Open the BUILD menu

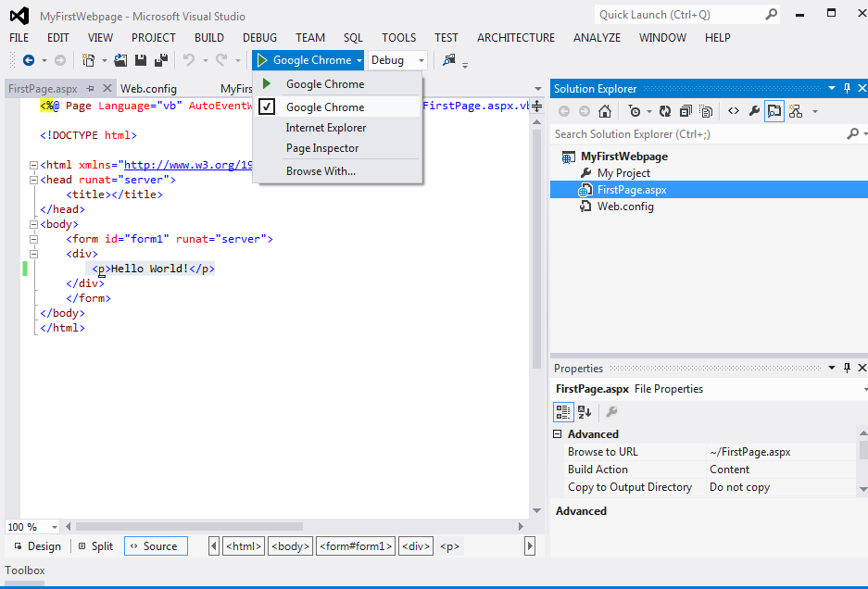tap(209, 38)
